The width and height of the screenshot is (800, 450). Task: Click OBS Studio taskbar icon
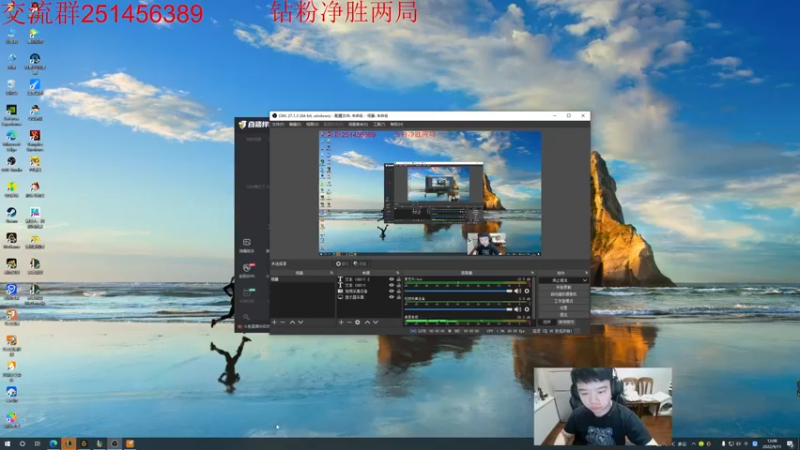[x=114, y=443]
